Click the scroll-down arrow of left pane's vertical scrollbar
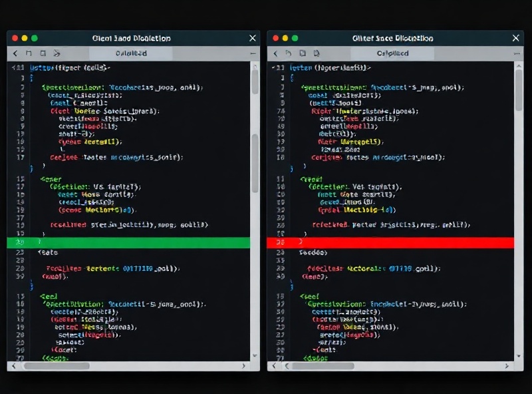 (x=255, y=355)
